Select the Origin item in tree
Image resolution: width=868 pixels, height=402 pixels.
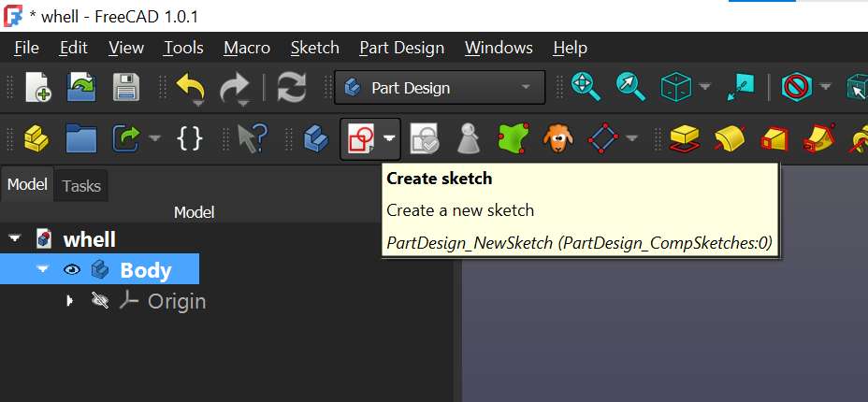tap(177, 301)
